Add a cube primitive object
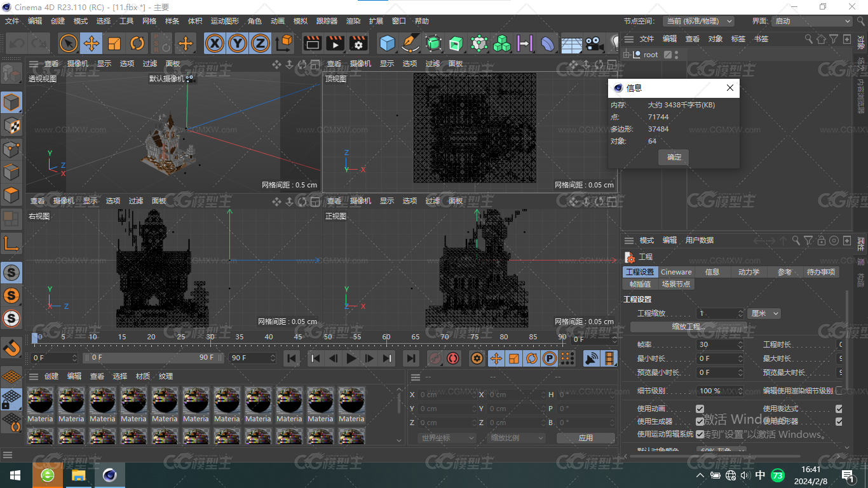The image size is (868, 488). coord(387,43)
